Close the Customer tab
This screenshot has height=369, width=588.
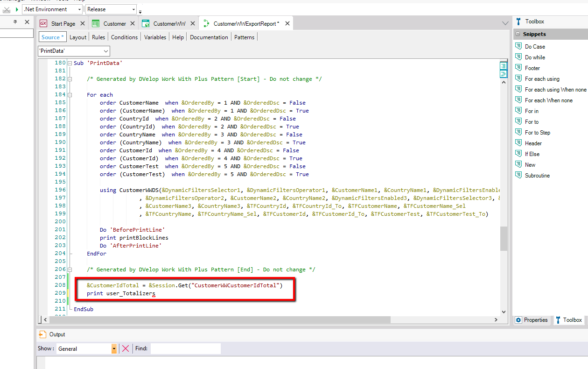pos(133,24)
